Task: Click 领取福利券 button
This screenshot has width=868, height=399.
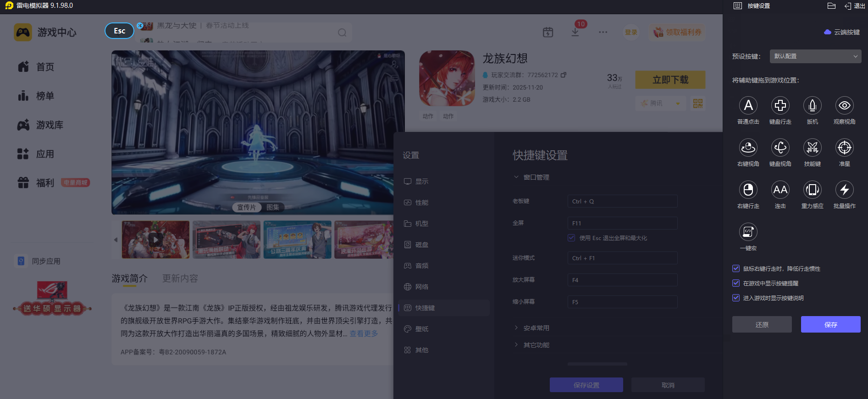Action: [x=677, y=32]
